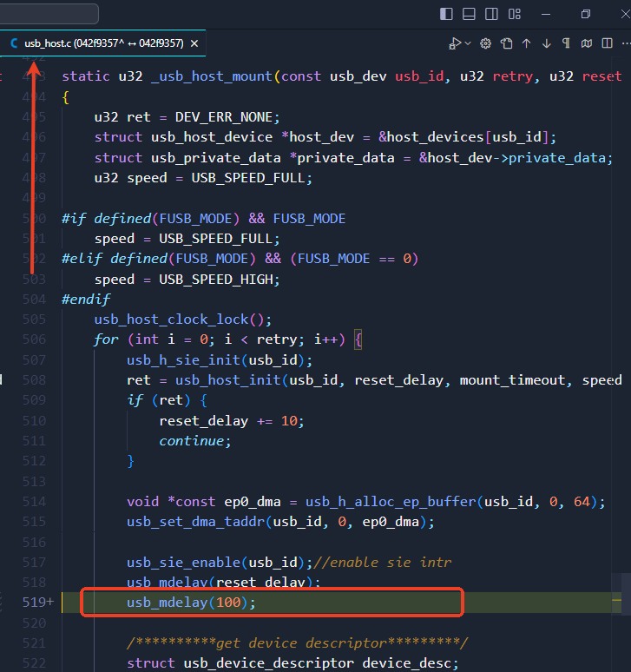Go to next change with down arrow

coord(547,43)
